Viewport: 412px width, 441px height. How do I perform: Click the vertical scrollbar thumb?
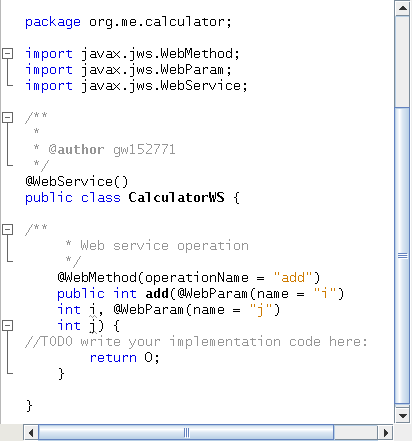coord(402,256)
